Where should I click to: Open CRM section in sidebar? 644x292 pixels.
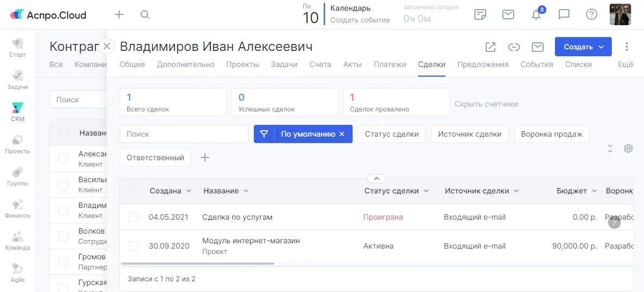[x=18, y=111]
